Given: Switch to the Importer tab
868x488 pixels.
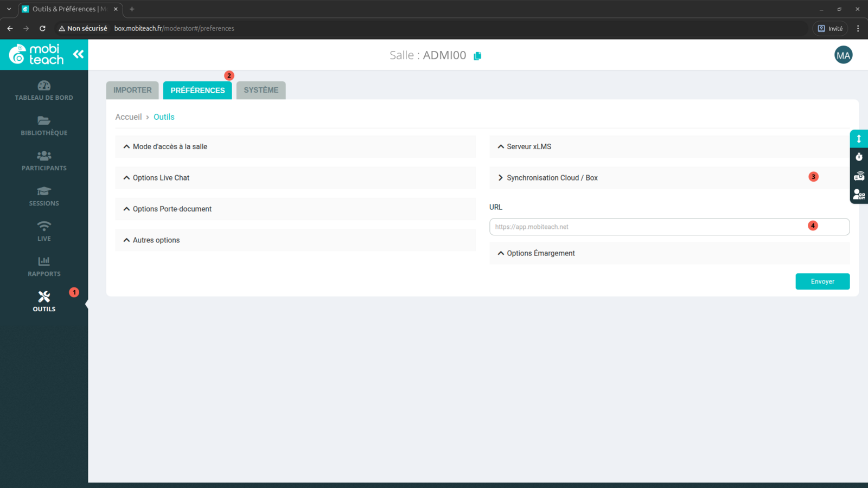Looking at the screenshot, I should tap(132, 90).
